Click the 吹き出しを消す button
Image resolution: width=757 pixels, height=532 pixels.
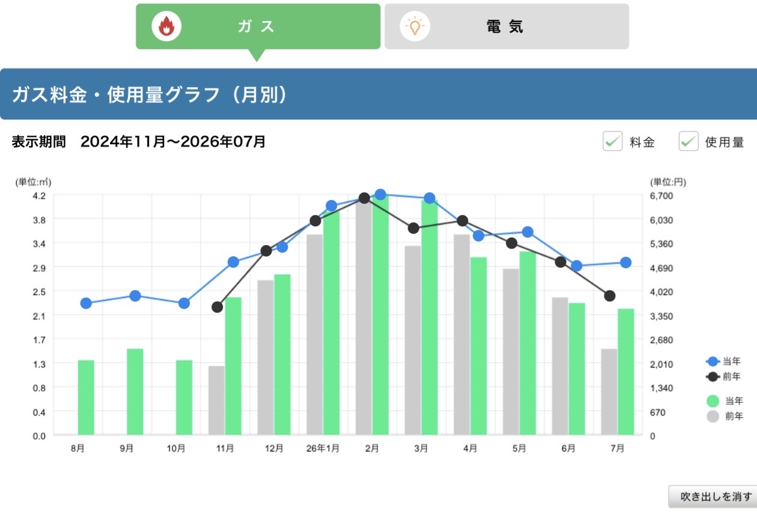click(x=713, y=497)
